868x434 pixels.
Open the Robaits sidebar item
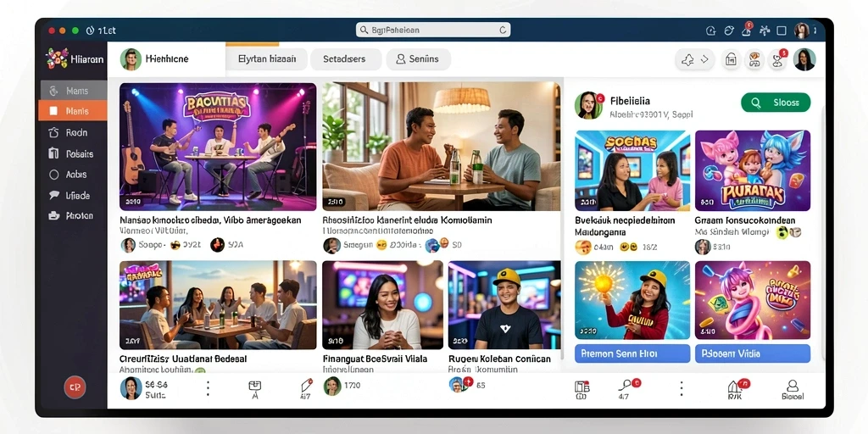[x=73, y=153]
